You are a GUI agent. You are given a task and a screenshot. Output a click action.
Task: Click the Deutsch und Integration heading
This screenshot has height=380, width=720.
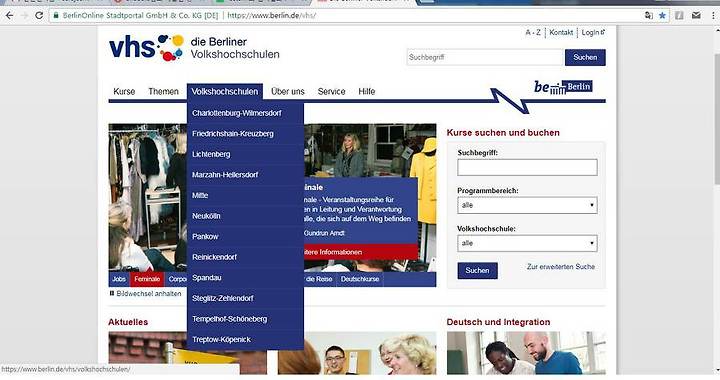tap(498, 322)
